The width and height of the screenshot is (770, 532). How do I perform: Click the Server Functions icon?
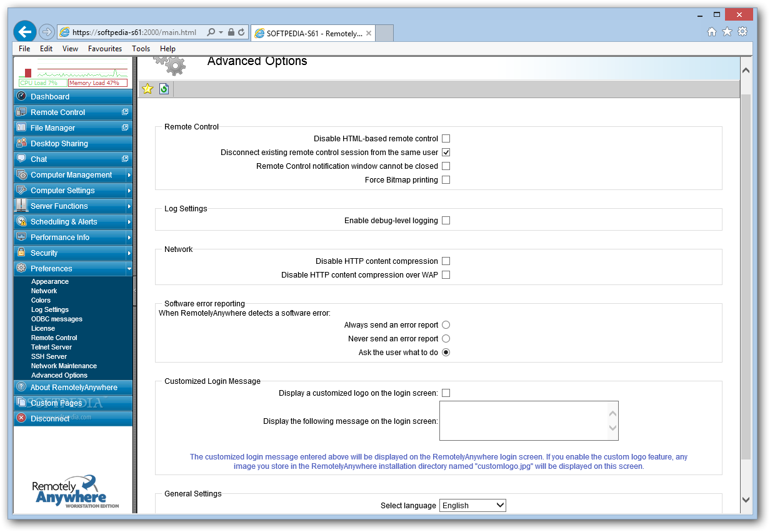point(22,206)
